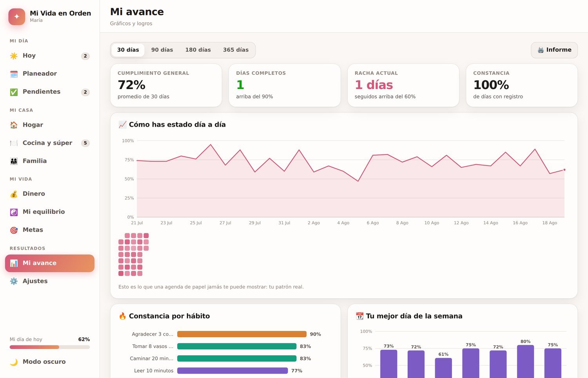Open Planeador via its calendar icon
This screenshot has height=378, width=588.
(x=14, y=74)
